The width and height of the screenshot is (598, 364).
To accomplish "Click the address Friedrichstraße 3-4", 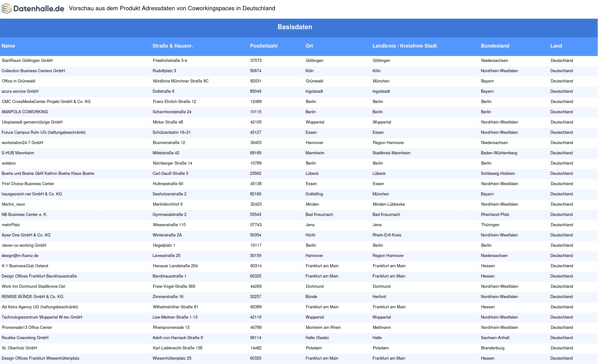I will [170, 61].
